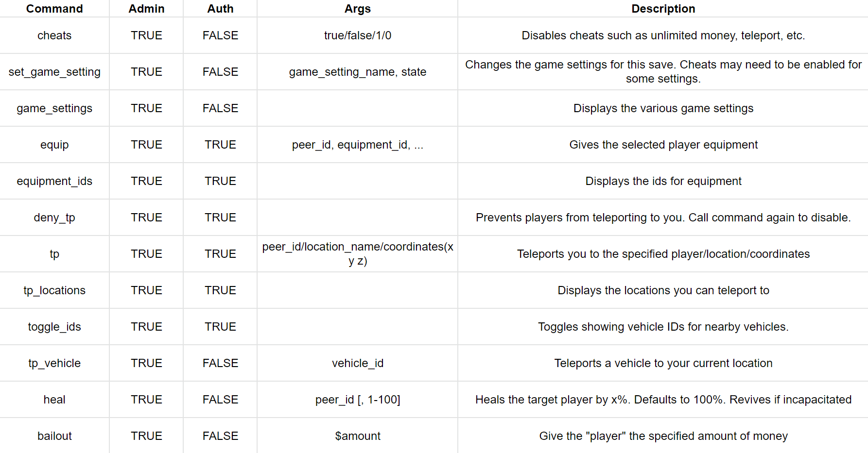Select the set_game_setting command cell
The height and width of the screenshot is (453, 868).
tap(54, 72)
